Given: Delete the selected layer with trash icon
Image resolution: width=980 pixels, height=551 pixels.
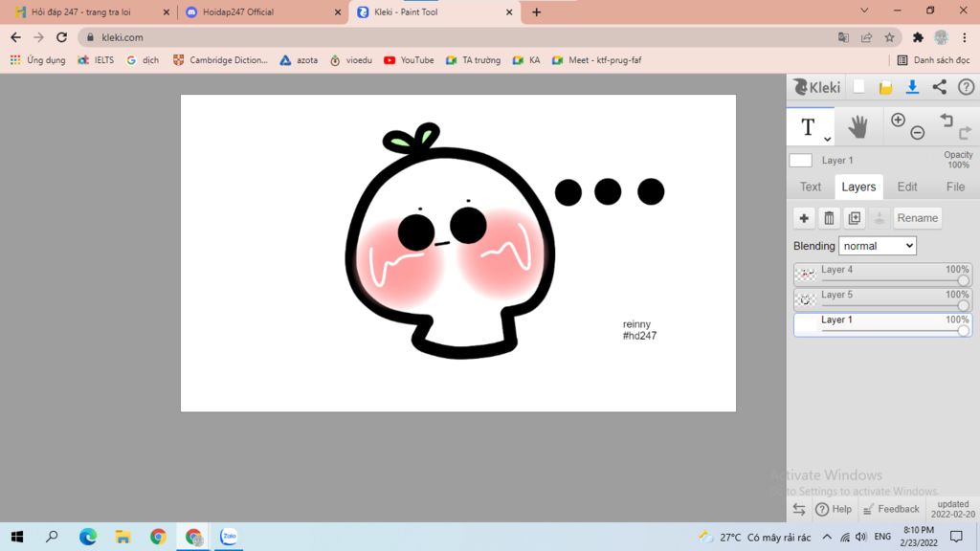Looking at the screenshot, I should 829,218.
